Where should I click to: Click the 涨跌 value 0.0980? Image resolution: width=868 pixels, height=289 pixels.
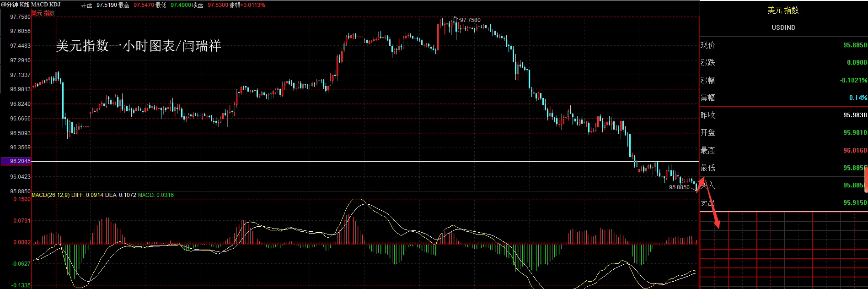tap(857, 63)
